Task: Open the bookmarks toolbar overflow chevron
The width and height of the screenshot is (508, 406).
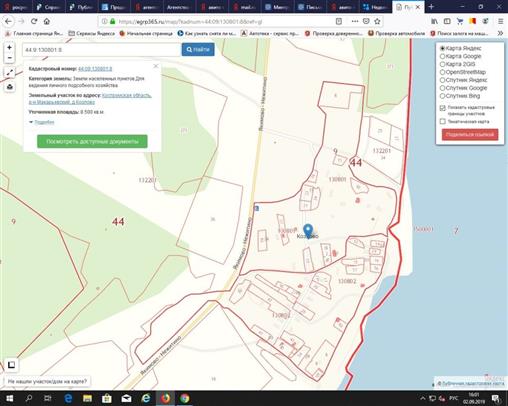Action: pos(500,33)
